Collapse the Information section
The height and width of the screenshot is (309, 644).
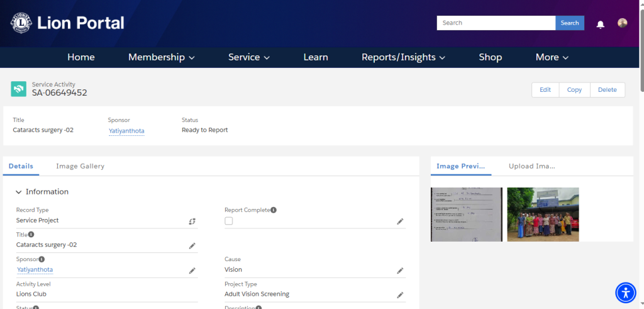click(19, 192)
